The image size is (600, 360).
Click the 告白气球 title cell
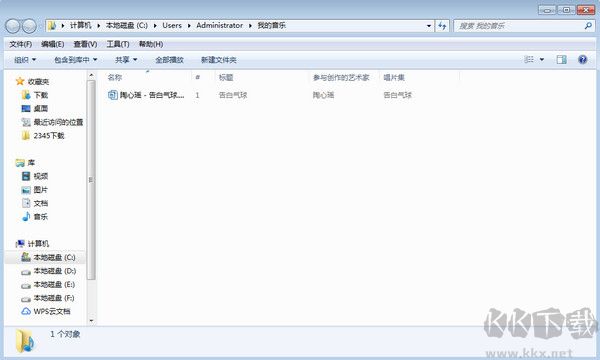pyautogui.click(x=233, y=95)
